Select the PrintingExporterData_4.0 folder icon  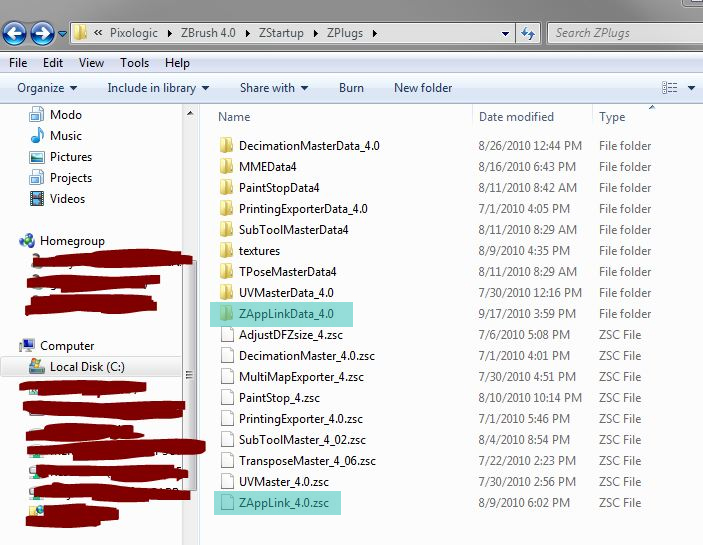point(227,209)
